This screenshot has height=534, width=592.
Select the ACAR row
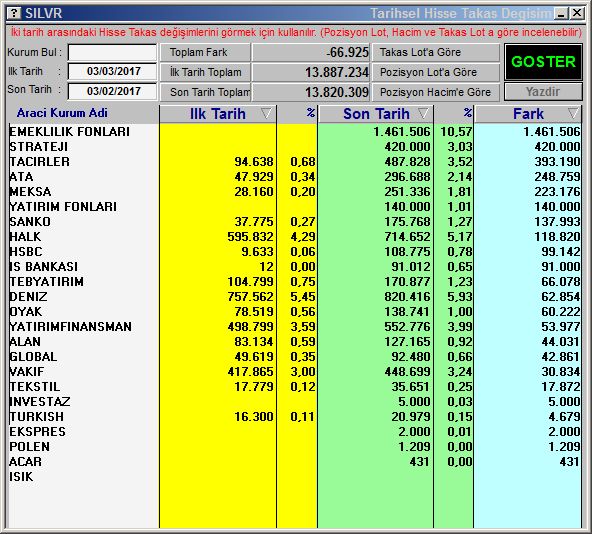click(x=294, y=461)
